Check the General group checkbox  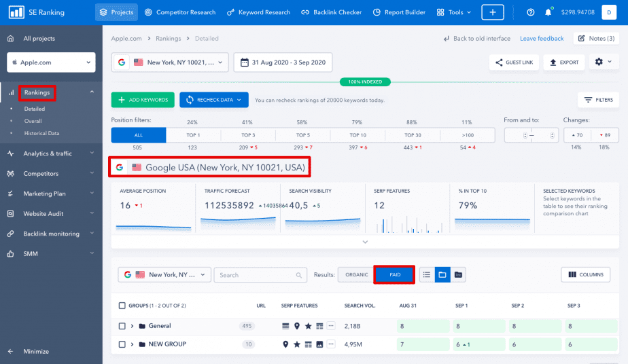(122, 326)
